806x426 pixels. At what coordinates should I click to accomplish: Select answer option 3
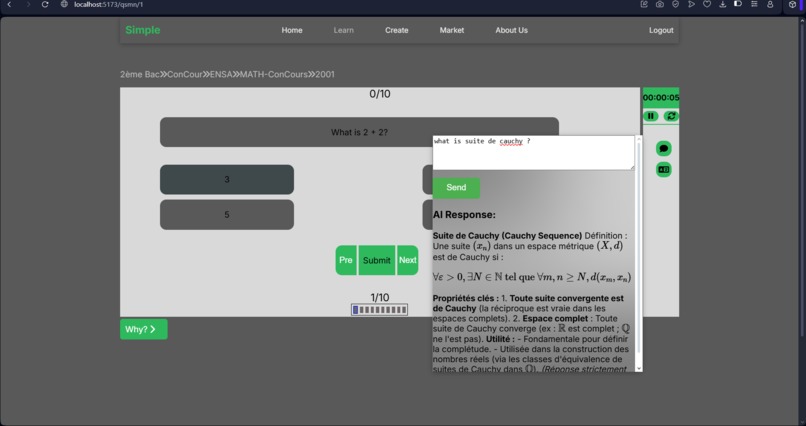227,179
